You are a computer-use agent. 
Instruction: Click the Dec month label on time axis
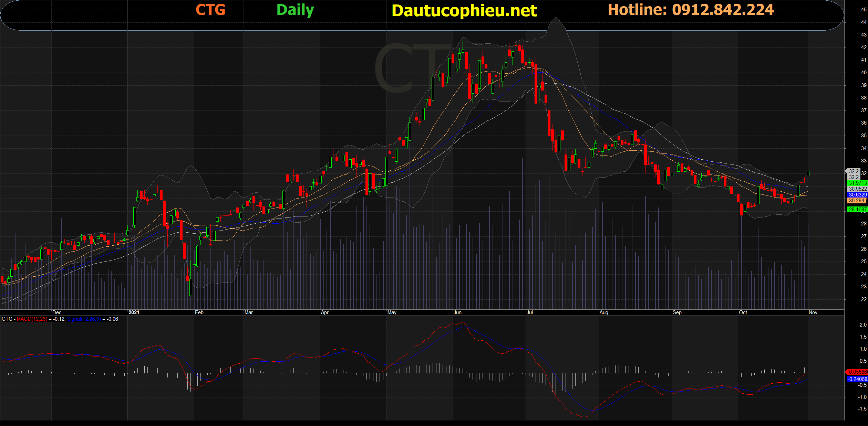click(x=57, y=312)
